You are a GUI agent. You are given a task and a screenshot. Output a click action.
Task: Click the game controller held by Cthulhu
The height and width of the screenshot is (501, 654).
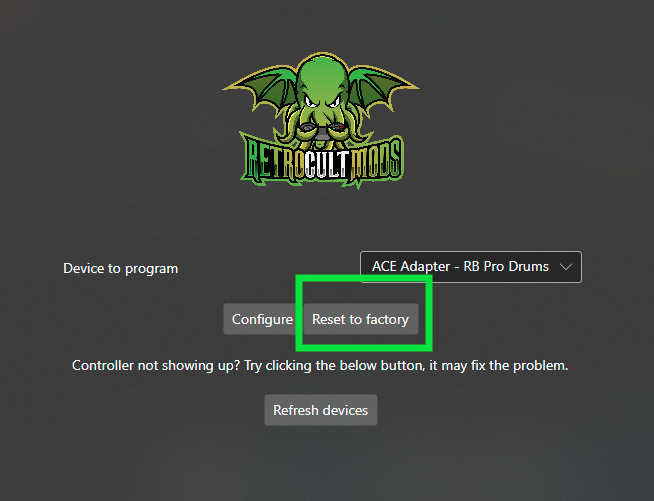[x=322, y=130]
